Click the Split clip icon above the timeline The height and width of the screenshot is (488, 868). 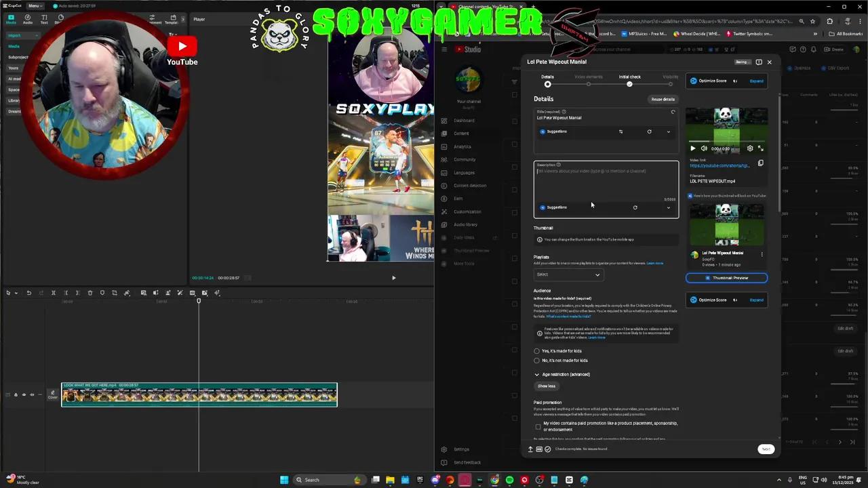53,293
